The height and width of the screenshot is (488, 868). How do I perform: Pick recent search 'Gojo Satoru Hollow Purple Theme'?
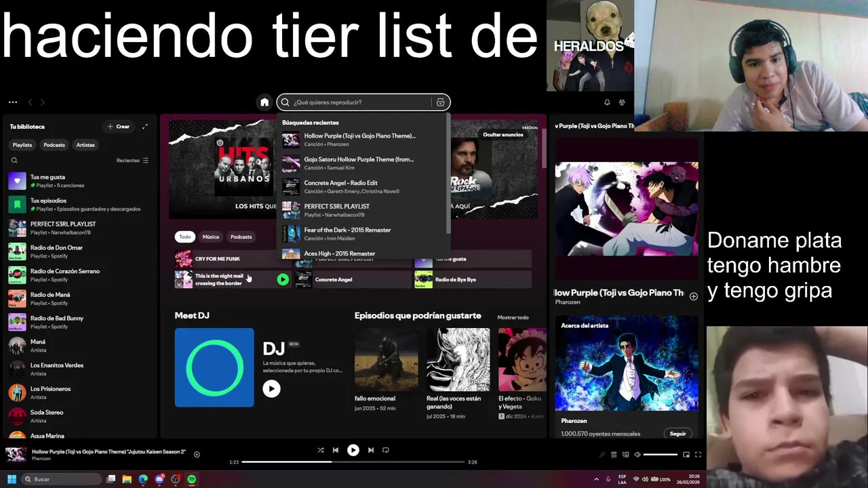tap(362, 163)
